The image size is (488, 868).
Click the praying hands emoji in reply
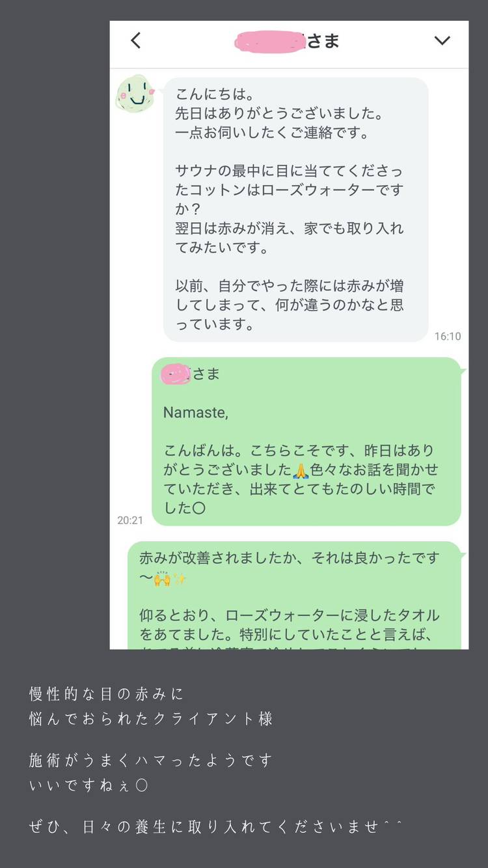(301, 469)
